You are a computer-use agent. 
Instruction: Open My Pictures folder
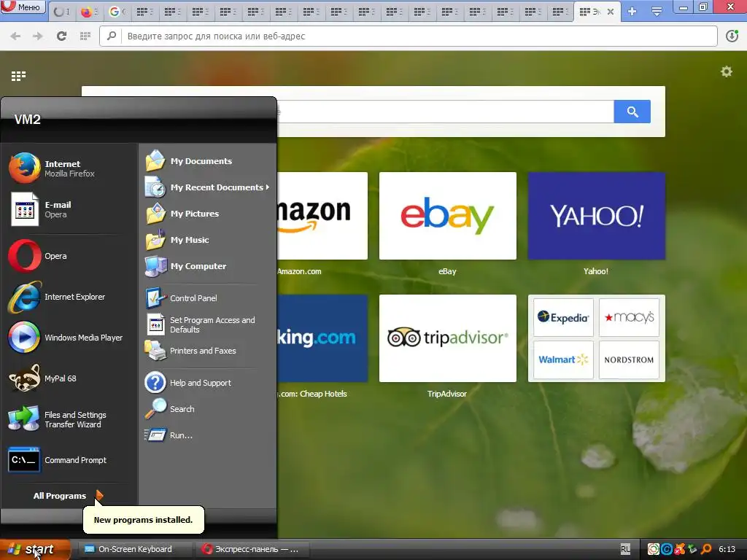207,214
